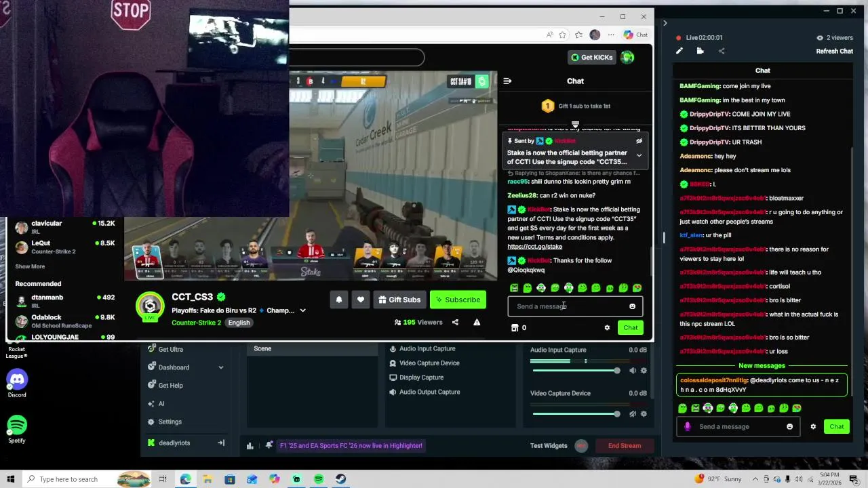Mute the Audio Input Capture speaker icon
This screenshot has width=868, height=488.
(x=633, y=371)
